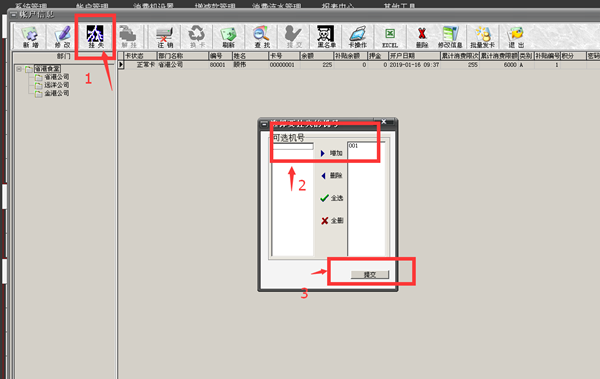Click the 全选 green checkmark button
The height and width of the screenshot is (379, 600).
click(331, 198)
